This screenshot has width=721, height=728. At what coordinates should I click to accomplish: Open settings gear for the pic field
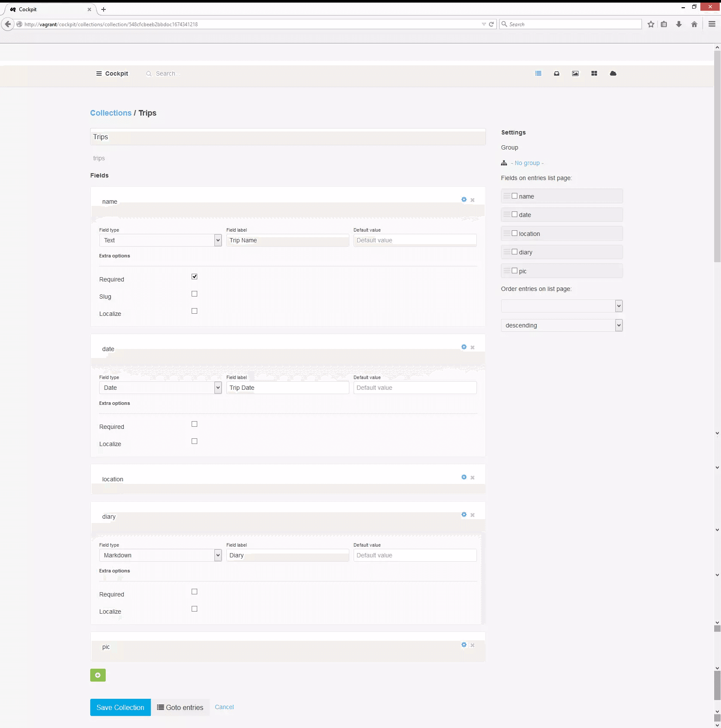[x=464, y=645]
